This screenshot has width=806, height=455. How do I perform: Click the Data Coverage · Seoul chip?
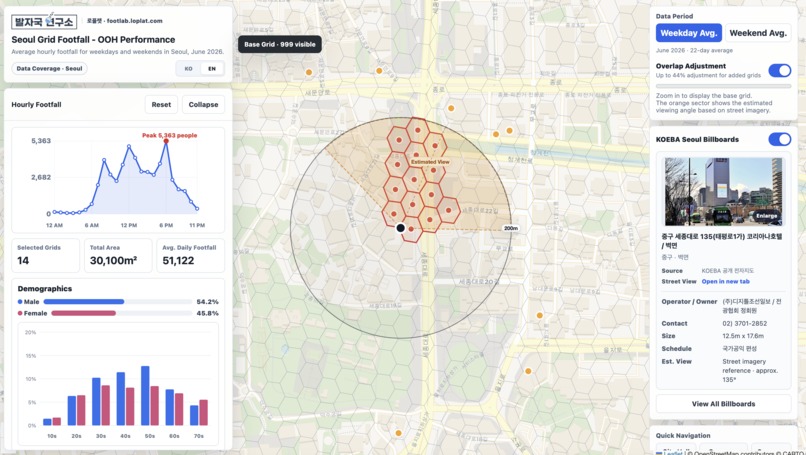pyautogui.click(x=49, y=68)
